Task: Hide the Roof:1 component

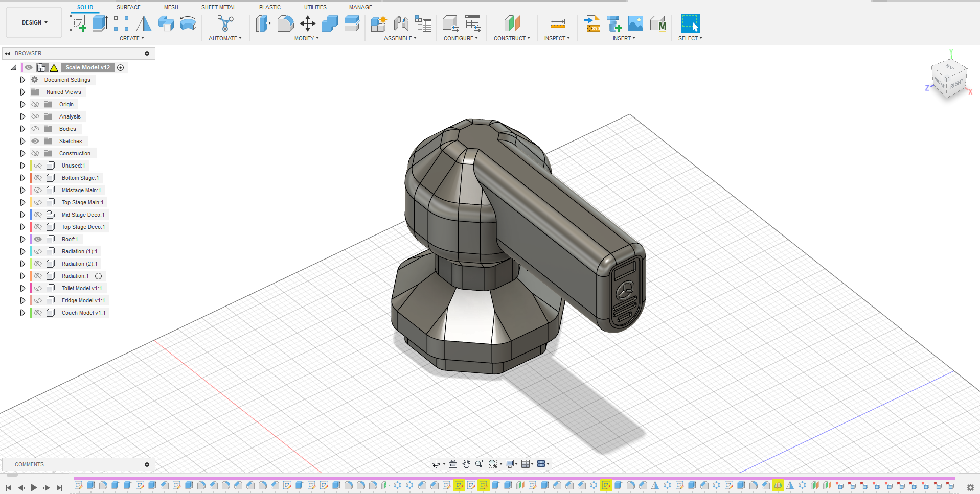Action: tap(38, 239)
